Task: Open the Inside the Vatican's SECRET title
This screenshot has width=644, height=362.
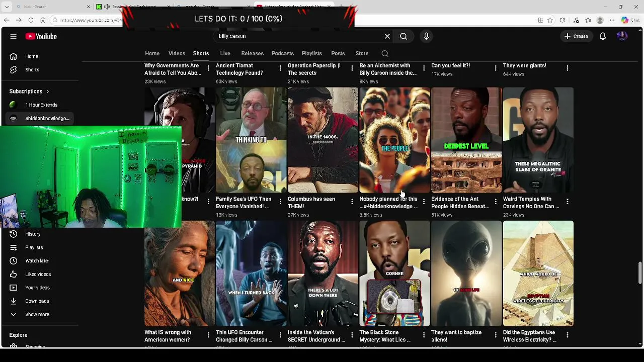Action: point(316,336)
